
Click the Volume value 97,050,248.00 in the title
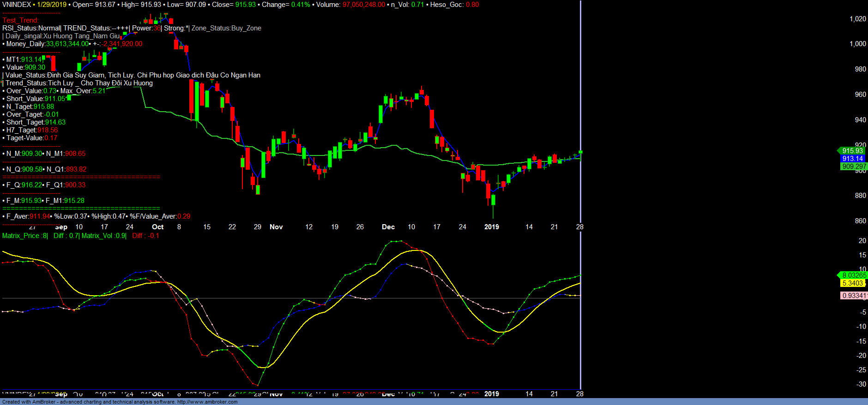(x=363, y=5)
